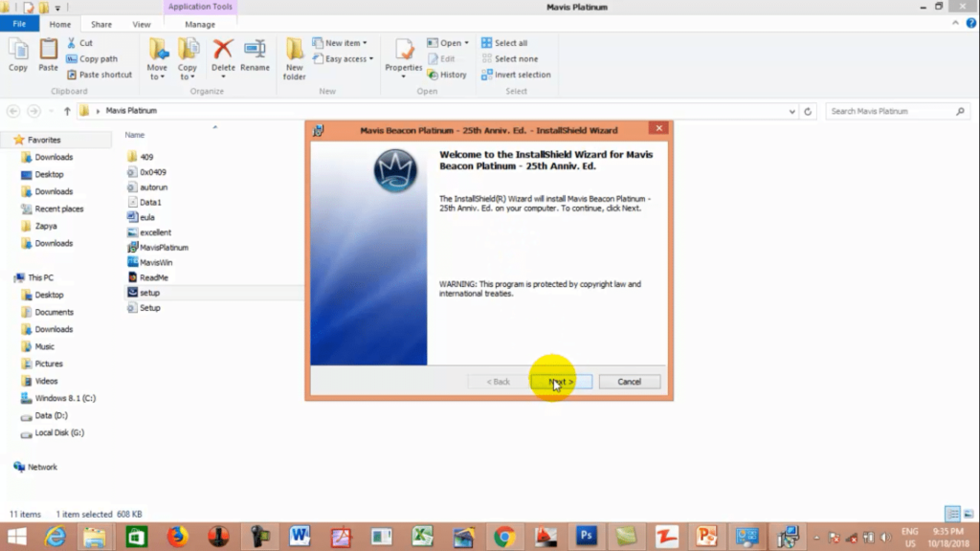The image size is (980, 551).
Task: Open the View ribbon tab
Action: pyautogui.click(x=142, y=24)
